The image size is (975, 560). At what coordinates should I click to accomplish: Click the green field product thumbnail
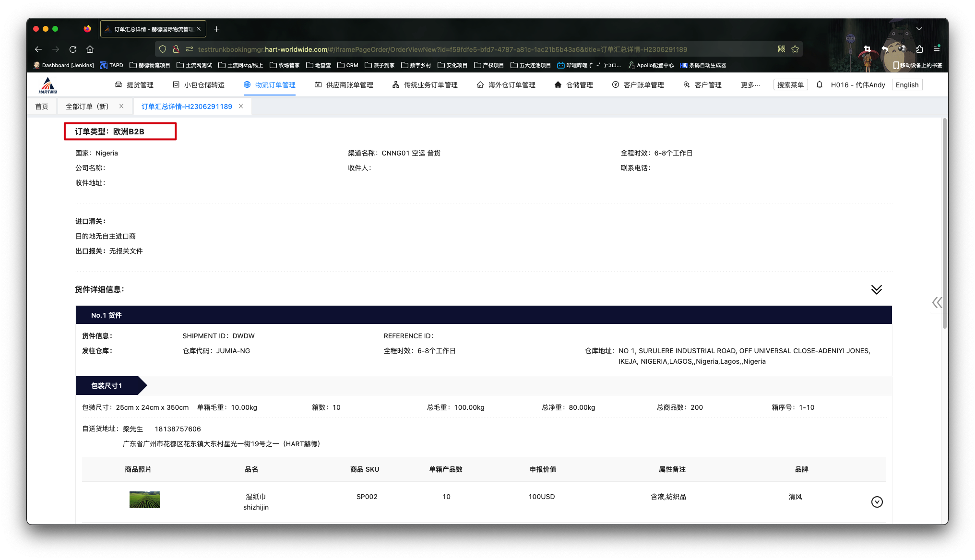coord(145,500)
